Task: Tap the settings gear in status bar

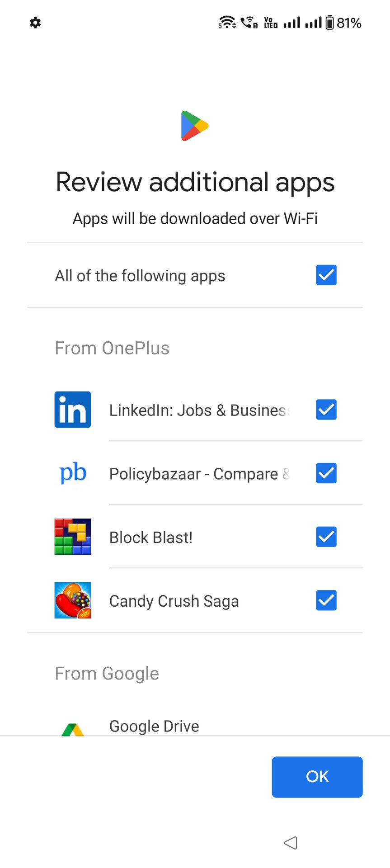Action: click(35, 23)
